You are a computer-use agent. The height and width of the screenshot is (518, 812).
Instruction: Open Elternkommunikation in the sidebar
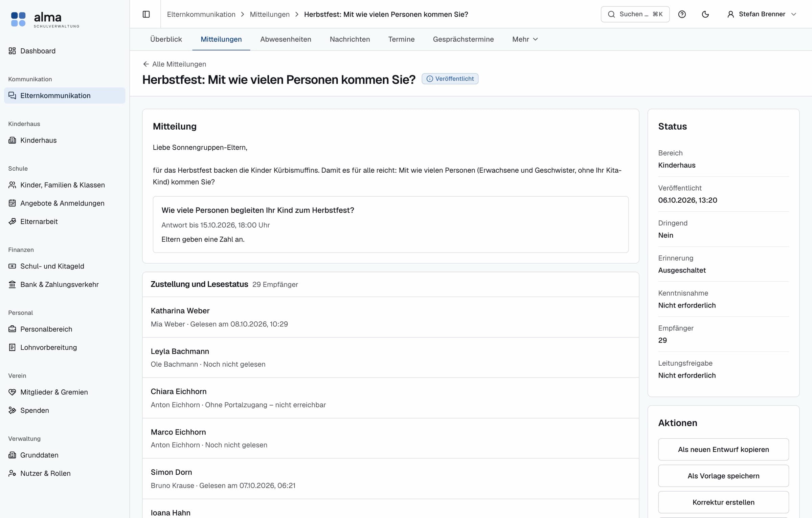65,95
